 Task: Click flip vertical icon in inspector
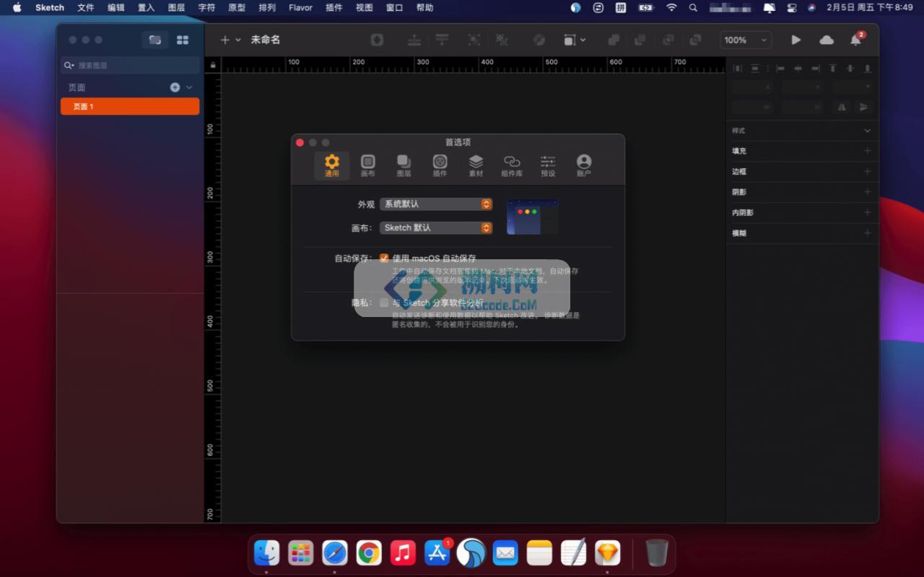(863, 107)
